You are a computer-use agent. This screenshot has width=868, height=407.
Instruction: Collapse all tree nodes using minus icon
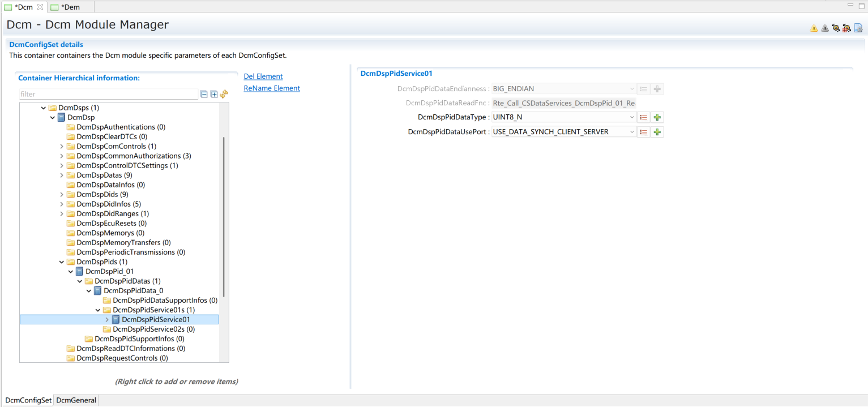coord(204,95)
